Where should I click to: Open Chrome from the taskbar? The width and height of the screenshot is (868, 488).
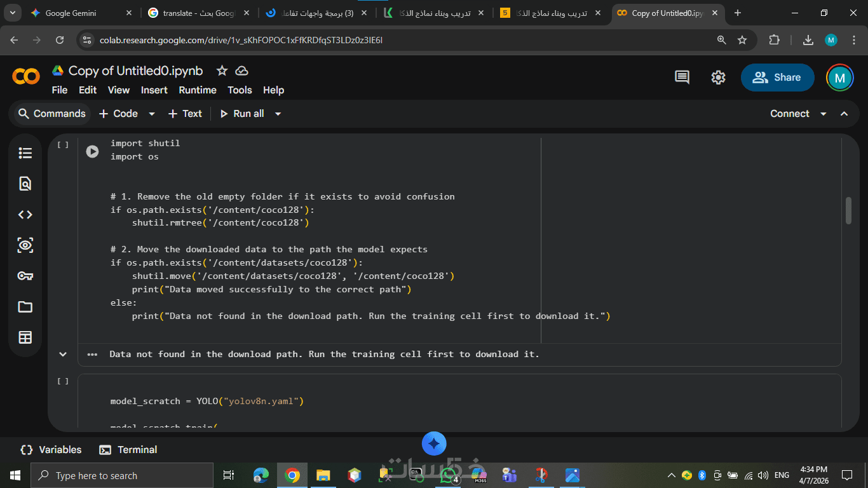click(292, 475)
